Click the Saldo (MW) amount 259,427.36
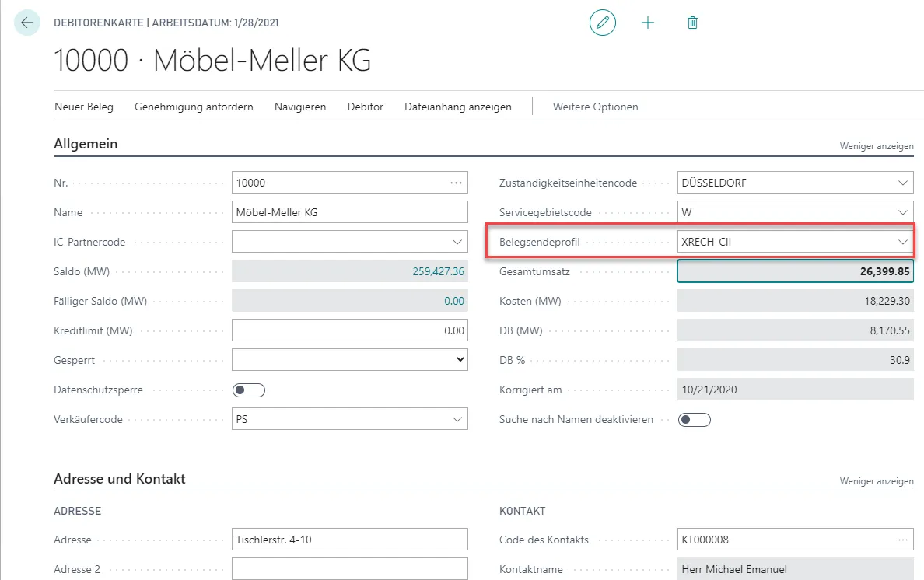Screen dimensions: 924x580 pos(438,272)
